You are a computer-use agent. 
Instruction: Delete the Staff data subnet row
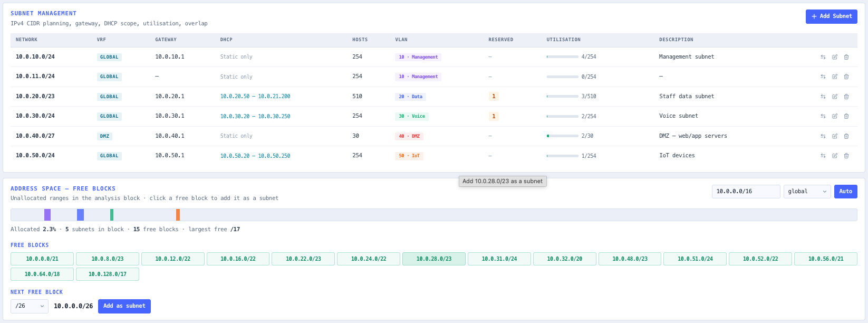coord(846,97)
